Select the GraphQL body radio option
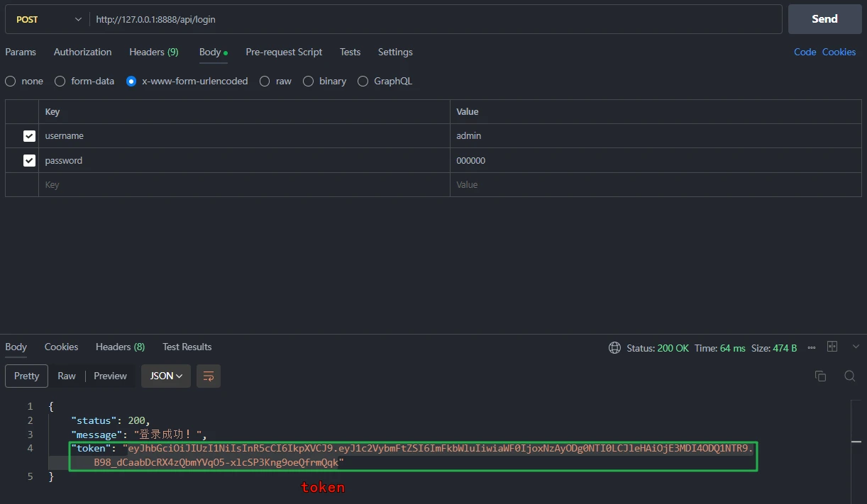Viewport: 867px width, 504px height. coord(363,82)
